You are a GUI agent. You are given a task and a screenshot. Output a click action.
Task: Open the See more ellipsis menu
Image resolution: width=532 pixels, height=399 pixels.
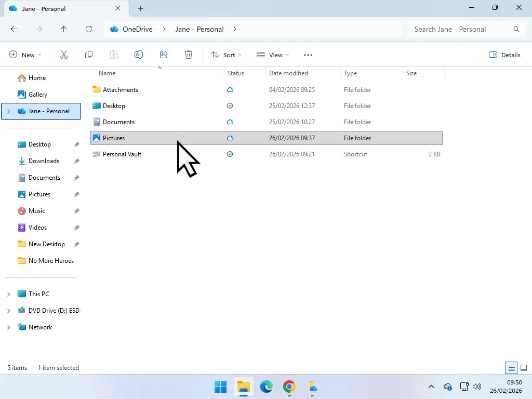click(x=308, y=55)
